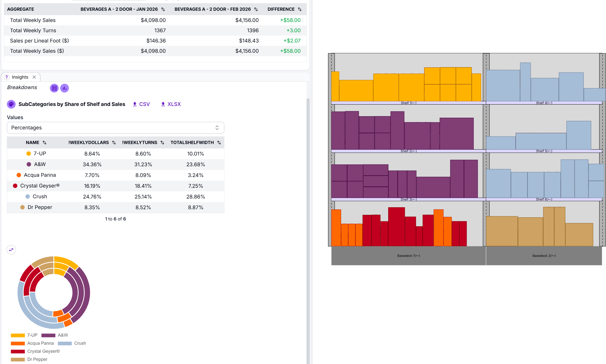The width and height of the screenshot is (606, 364).
Task: Sort by TOTALSHELFWIDTH column
Action: click(219, 143)
